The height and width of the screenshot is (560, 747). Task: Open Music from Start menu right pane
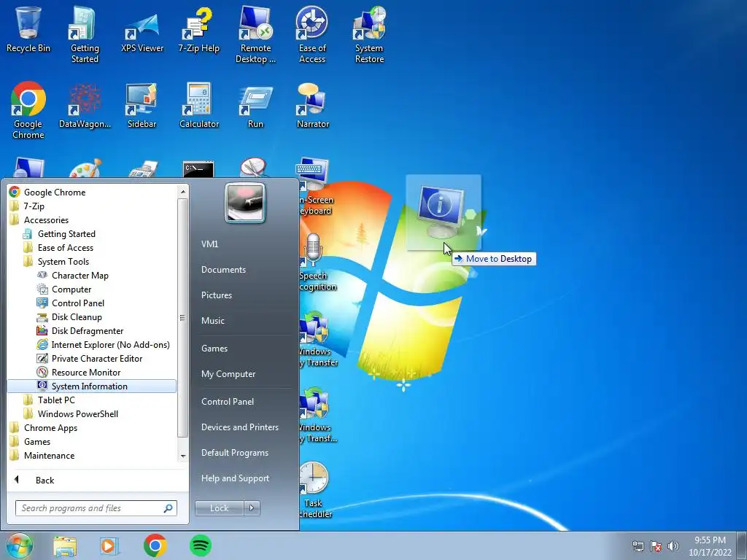point(212,321)
